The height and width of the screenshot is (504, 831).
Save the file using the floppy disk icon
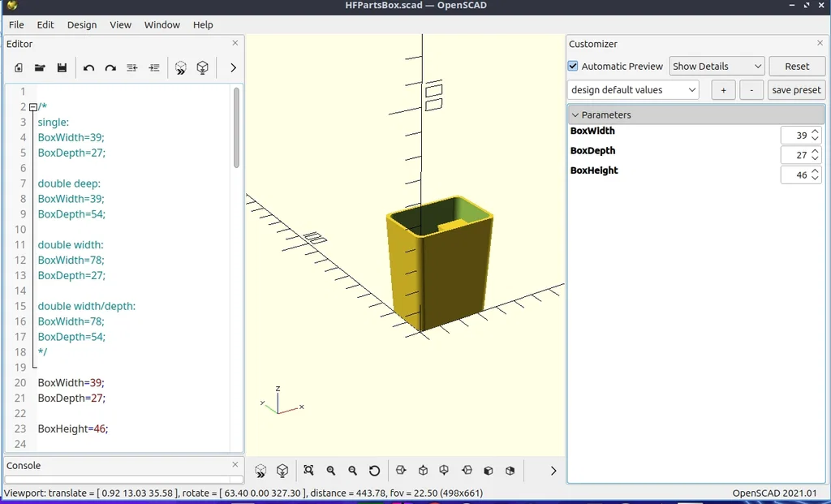[x=62, y=68]
